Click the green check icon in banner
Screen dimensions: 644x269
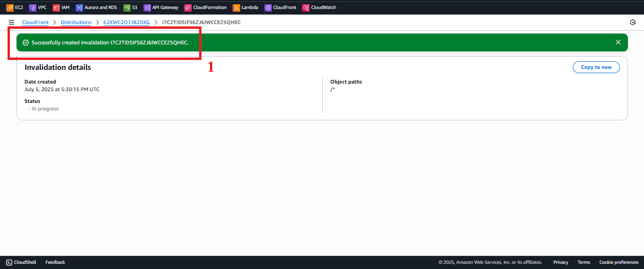(25, 42)
